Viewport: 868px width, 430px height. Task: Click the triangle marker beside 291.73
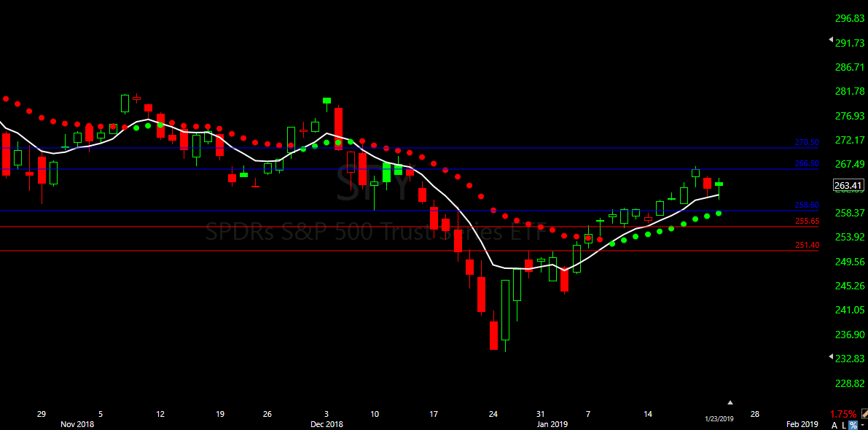tap(830, 40)
